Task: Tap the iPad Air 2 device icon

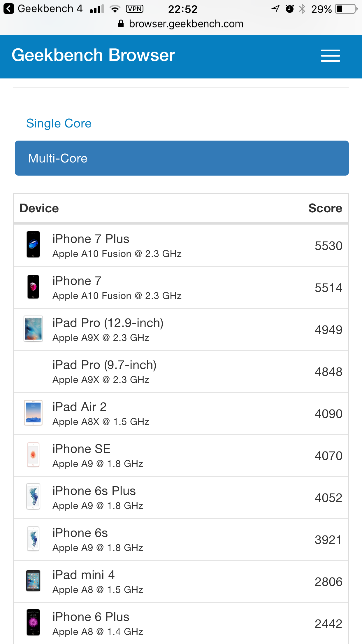Action: tap(33, 413)
